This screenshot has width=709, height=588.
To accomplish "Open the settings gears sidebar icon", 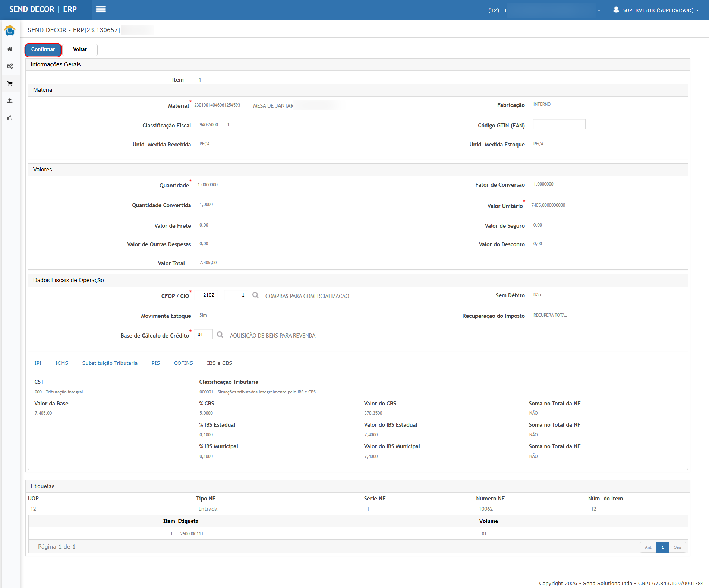I will tap(10, 66).
